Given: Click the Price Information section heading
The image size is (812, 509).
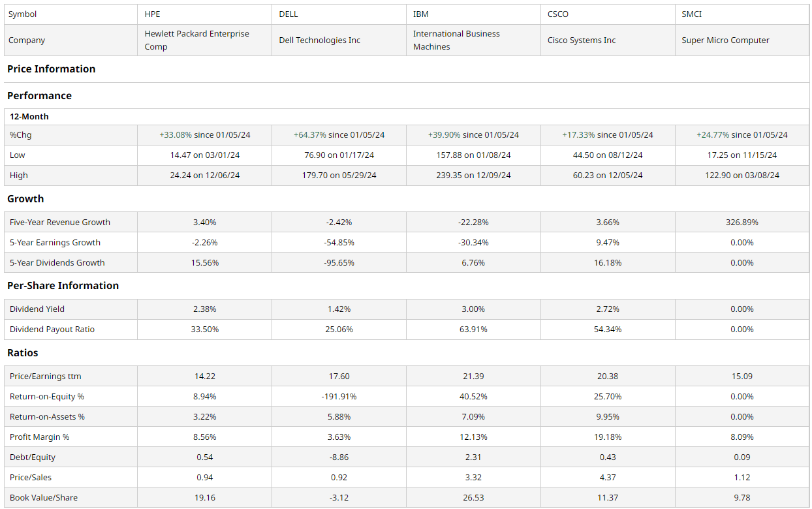Looking at the screenshot, I should pyautogui.click(x=52, y=69).
